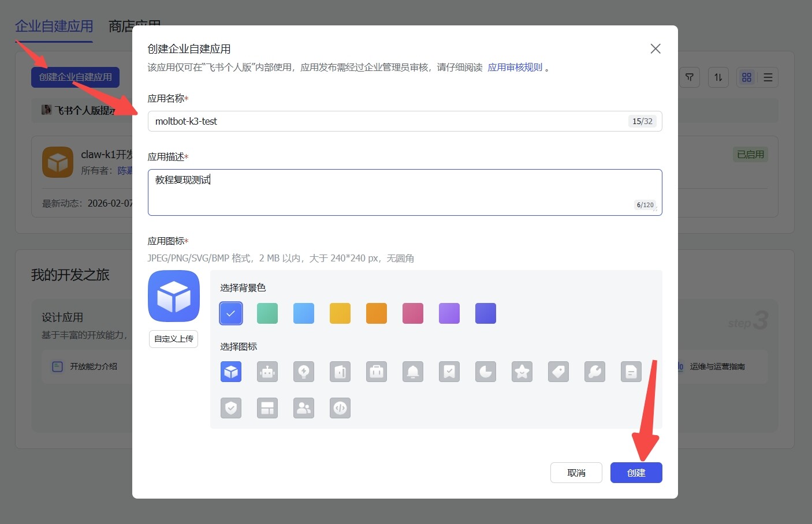
Task: Open the 应用审核规则 link
Action: click(515, 68)
